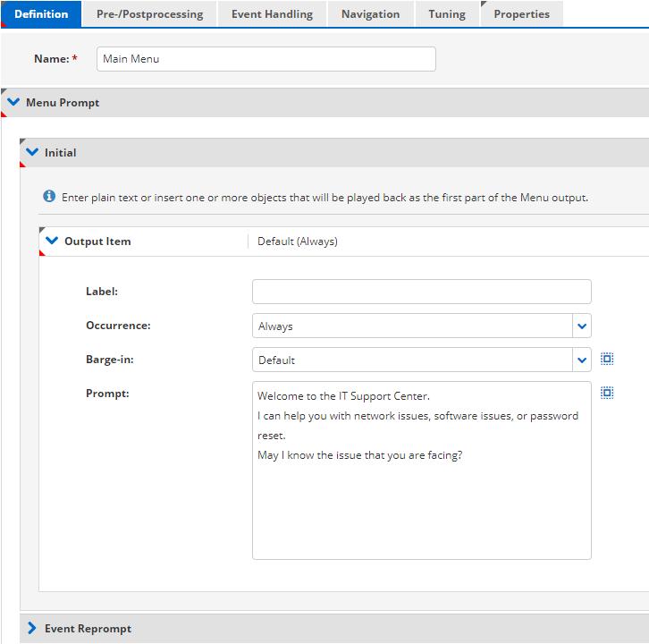Screen dimensions: 649x644
Task: Go to the Navigation tab
Action: pyautogui.click(x=370, y=14)
